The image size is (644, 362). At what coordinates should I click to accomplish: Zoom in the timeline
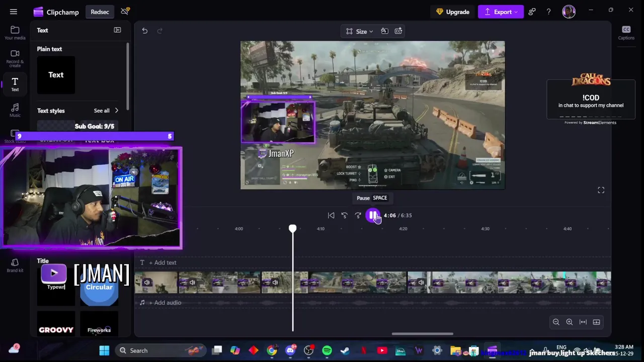570,322
